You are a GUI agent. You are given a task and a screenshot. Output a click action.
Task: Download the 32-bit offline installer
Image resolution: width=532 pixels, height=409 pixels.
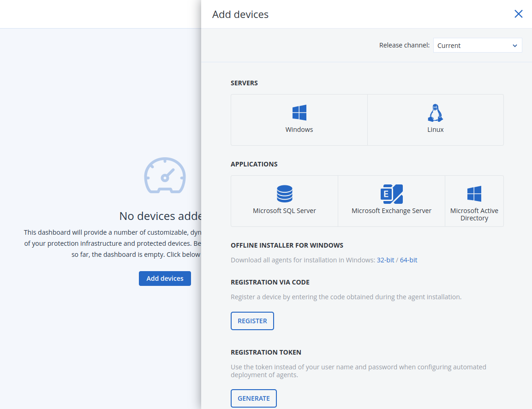click(385, 260)
